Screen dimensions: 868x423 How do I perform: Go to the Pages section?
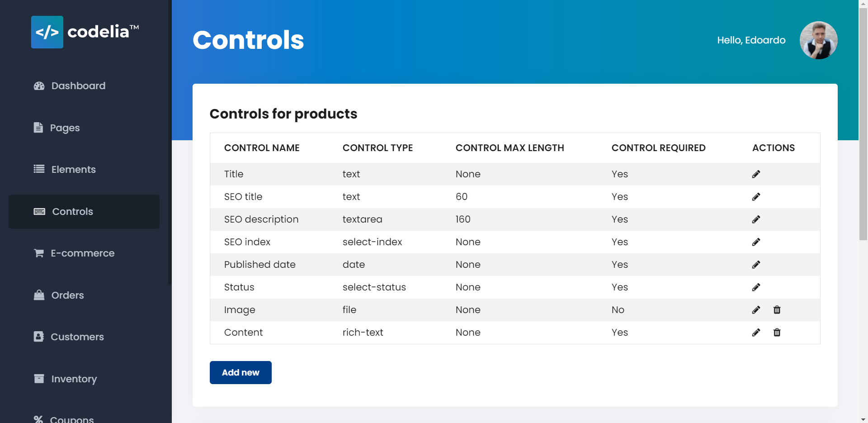pyautogui.click(x=65, y=128)
